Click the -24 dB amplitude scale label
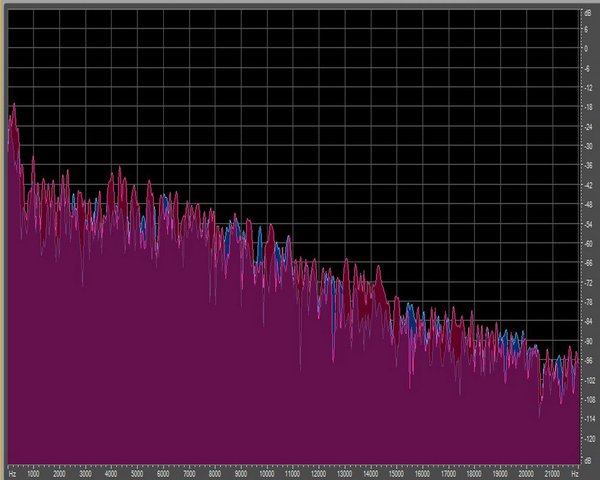Image resolution: width=600 pixels, height=480 pixels. (588, 127)
